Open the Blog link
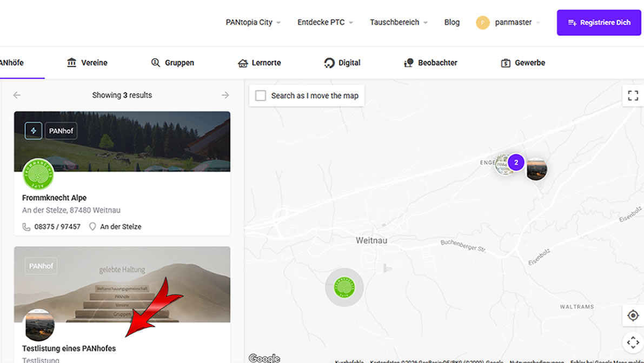Image resolution: width=644 pixels, height=363 pixels. pos(452,22)
